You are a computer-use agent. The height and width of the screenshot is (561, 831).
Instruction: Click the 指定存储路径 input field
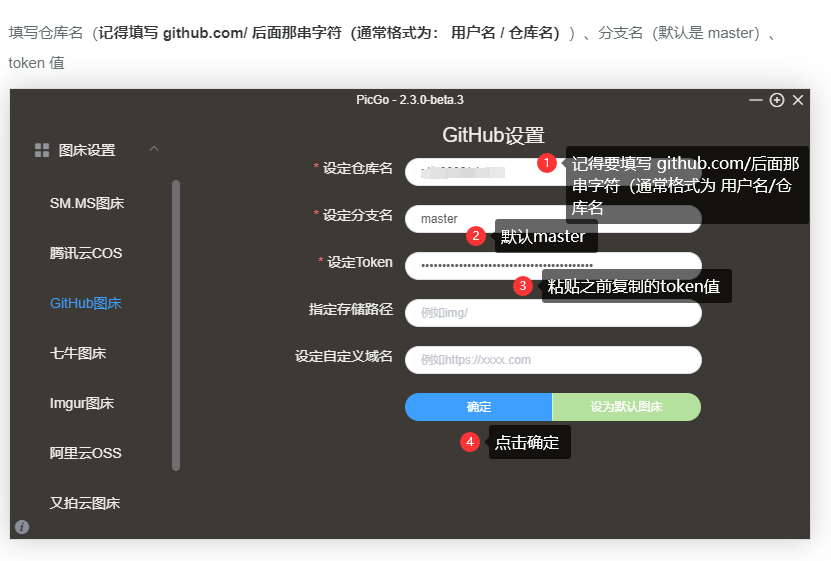click(x=553, y=313)
